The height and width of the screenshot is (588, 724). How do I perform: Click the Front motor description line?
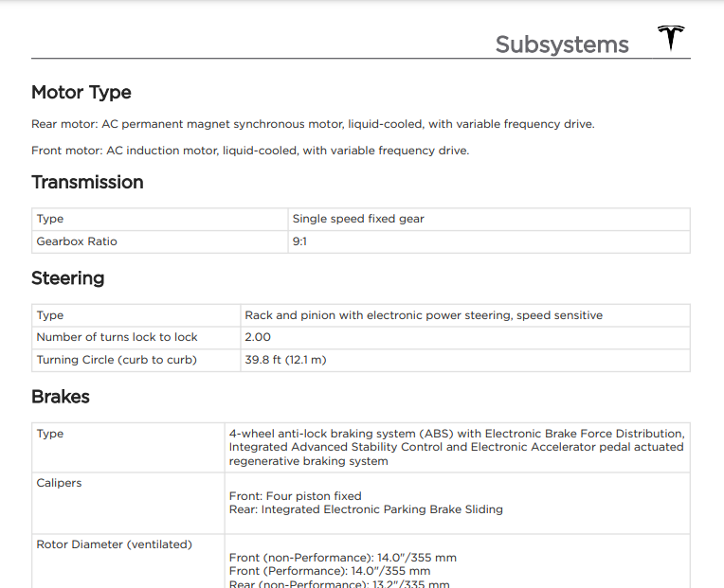coord(250,151)
